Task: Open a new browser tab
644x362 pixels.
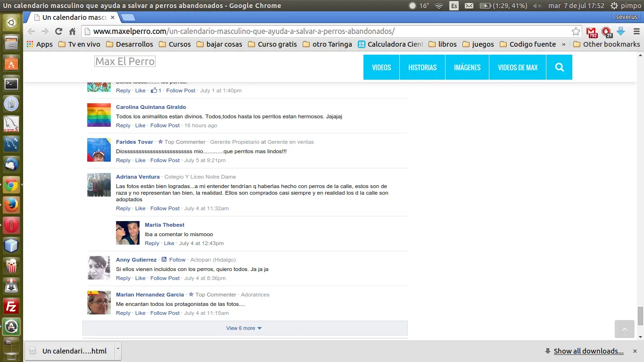Action: pos(128,17)
